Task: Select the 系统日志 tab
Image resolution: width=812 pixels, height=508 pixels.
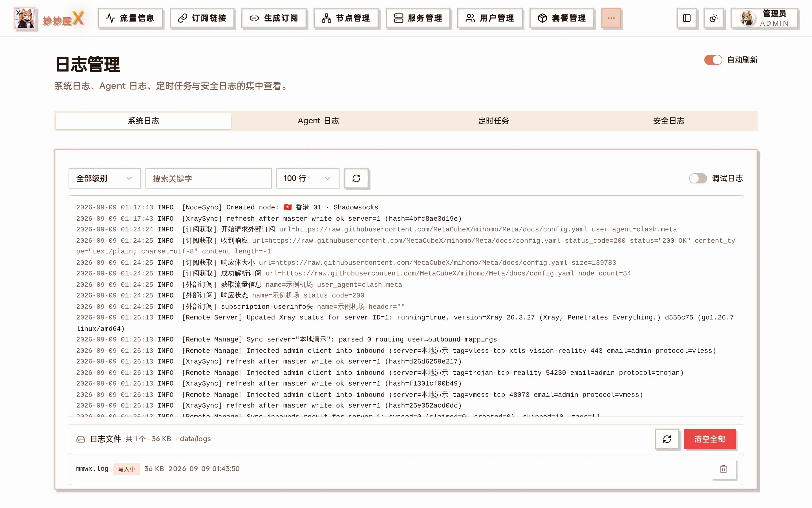Action: point(143,121)
